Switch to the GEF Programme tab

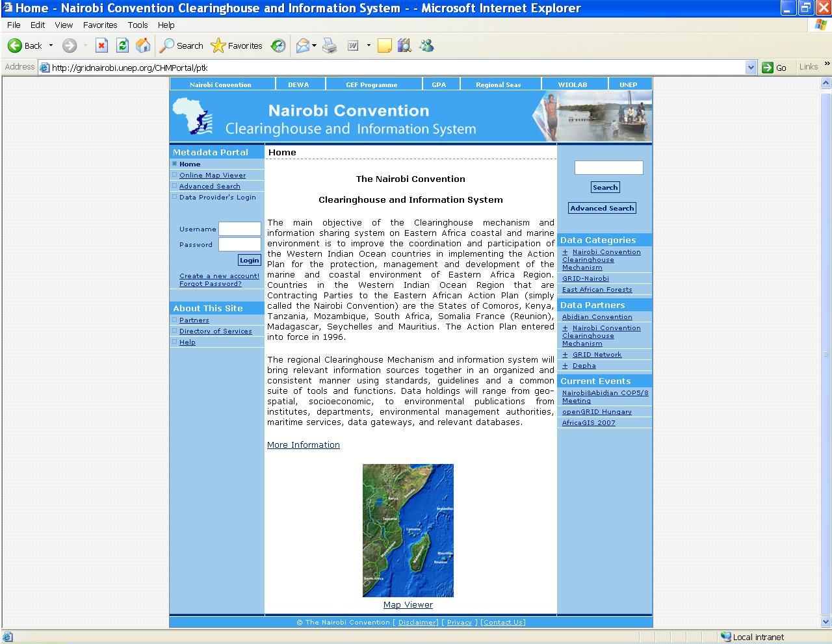[x=371, y=84]
